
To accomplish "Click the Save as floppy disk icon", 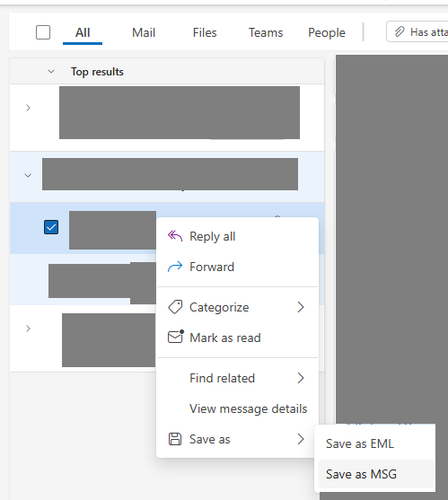I will point(175,439).
